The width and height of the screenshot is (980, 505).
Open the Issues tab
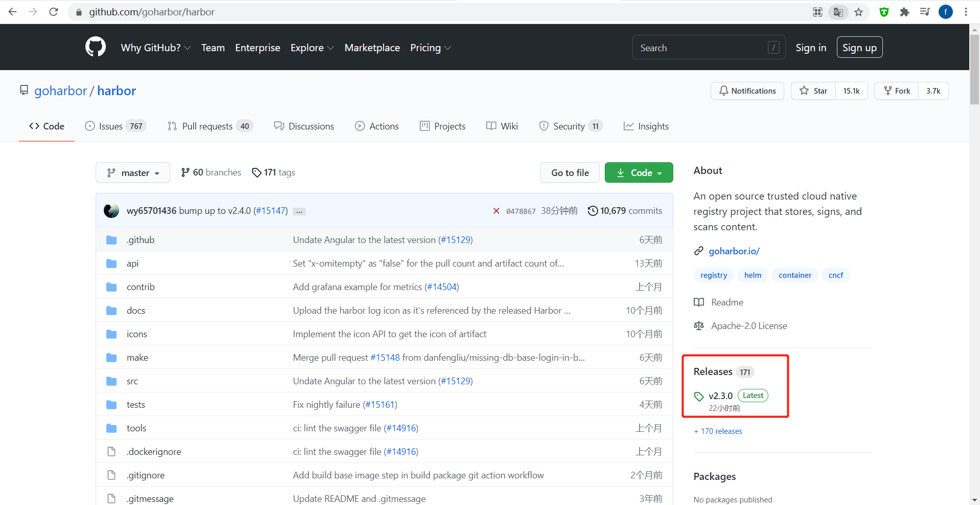coord(116,126)
